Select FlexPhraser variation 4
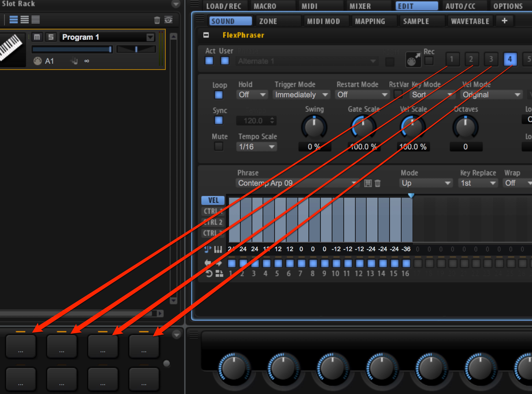This screenshot has height=394, width=532. pos(510,59)
